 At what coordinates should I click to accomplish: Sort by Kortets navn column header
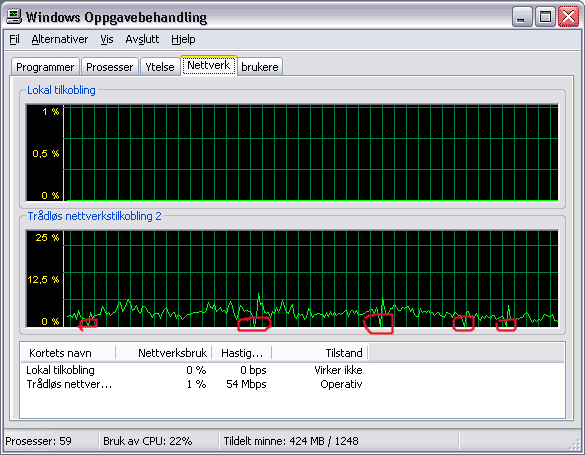[x=68, y=353]
